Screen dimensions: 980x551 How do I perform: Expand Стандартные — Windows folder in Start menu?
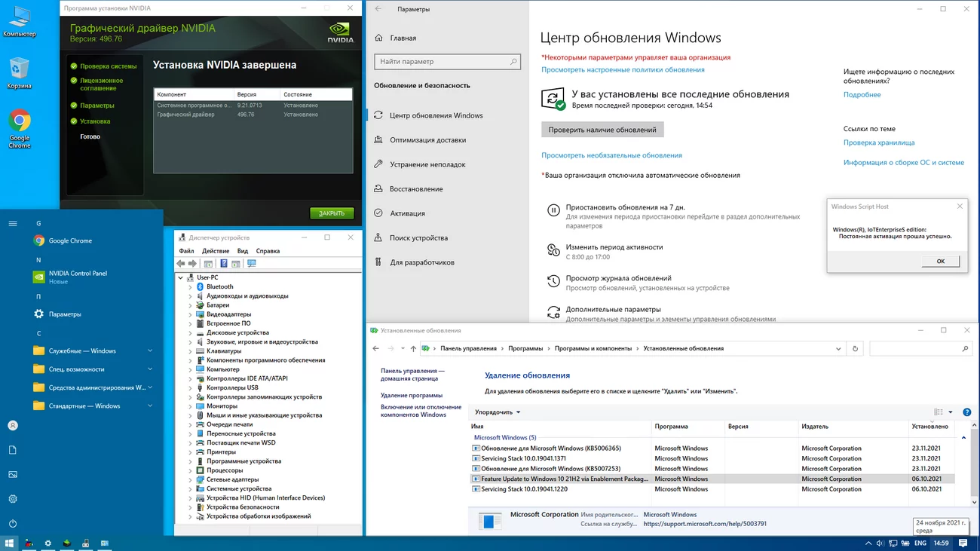(x=93, y=406)
